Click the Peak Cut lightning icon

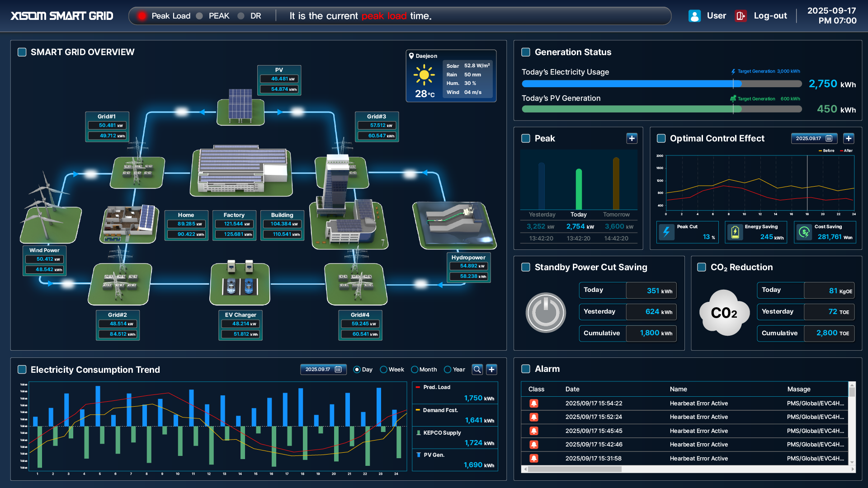(x=666, y=232)
